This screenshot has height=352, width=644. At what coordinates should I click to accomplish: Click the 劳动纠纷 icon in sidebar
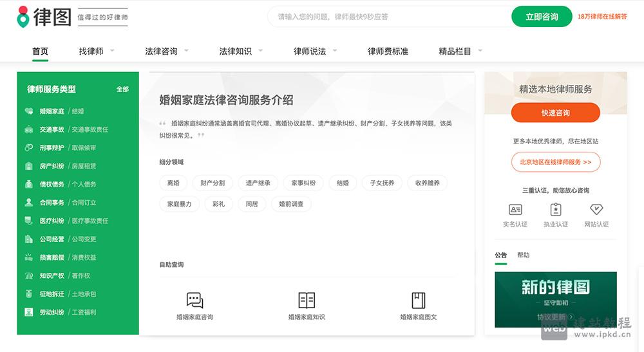click(29, 312)
